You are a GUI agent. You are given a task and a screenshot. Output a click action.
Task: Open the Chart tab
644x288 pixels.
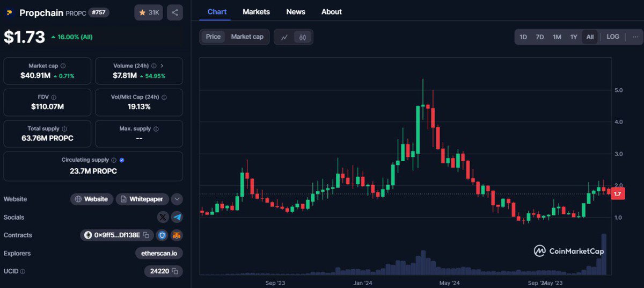(217, 12)
